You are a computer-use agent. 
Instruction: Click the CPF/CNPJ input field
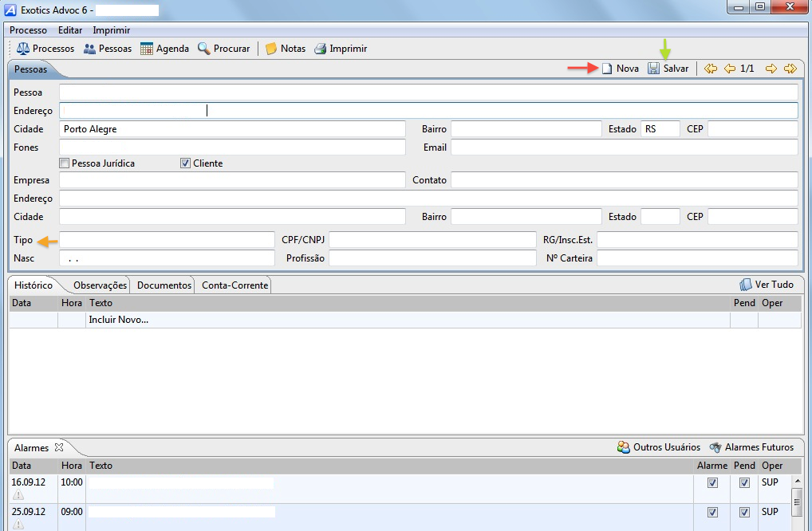point(432,240)
